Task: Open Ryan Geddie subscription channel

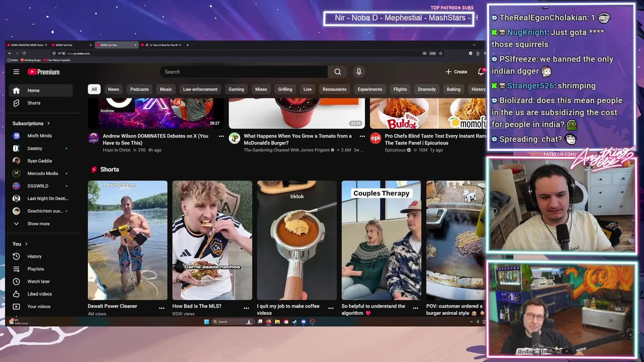Action: [41, 161]
